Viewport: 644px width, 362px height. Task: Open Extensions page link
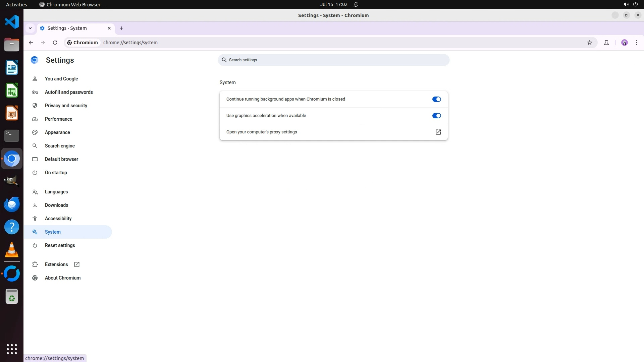(x=56, y=264)
